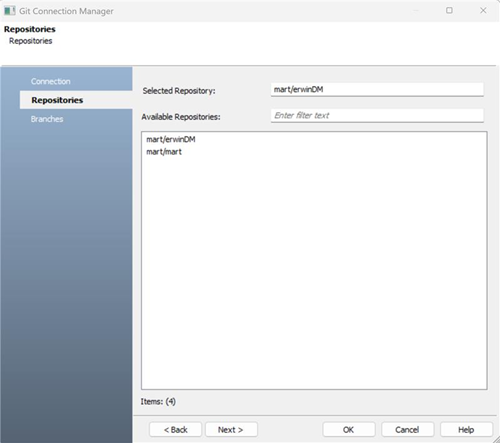
Task: Select mart/mart in the repository list
Action: [164, 152]
